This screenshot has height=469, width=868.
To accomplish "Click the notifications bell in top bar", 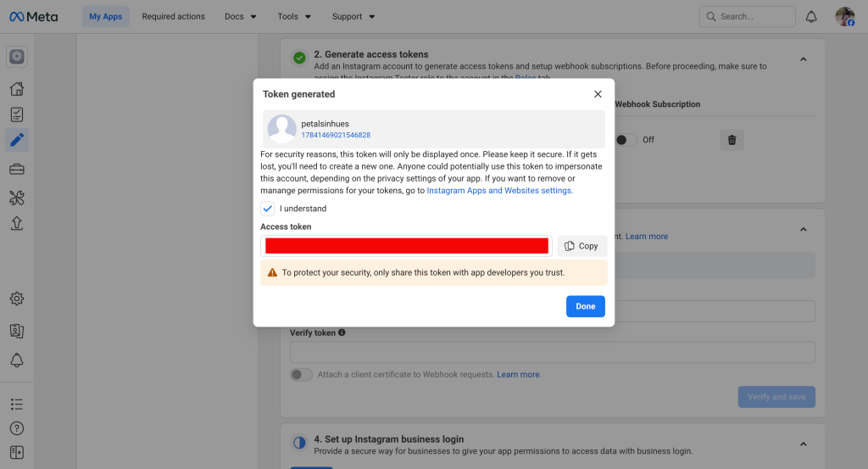I will [x=811, y=17].
